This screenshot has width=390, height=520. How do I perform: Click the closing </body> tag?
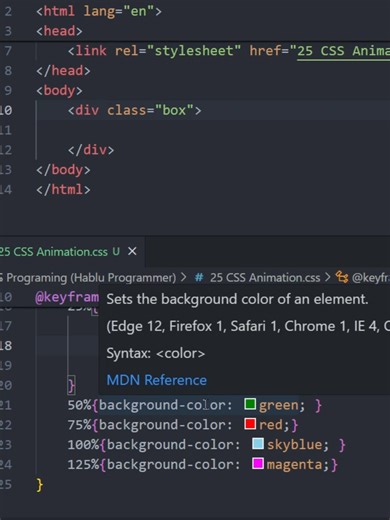63,170
